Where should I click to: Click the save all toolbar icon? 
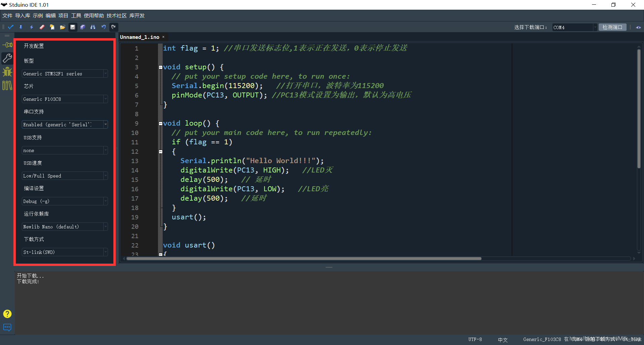click(83, 27)
